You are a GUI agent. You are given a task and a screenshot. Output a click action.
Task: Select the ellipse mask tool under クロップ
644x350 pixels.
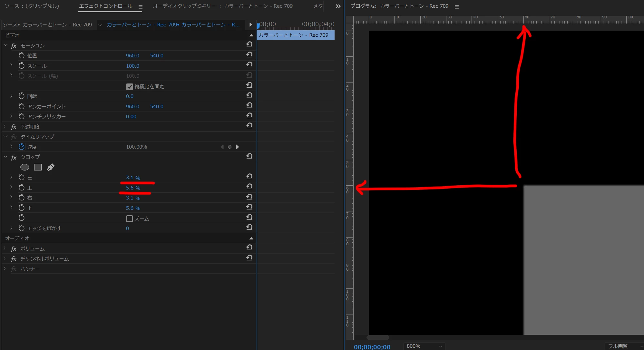(x=25, y=167)
